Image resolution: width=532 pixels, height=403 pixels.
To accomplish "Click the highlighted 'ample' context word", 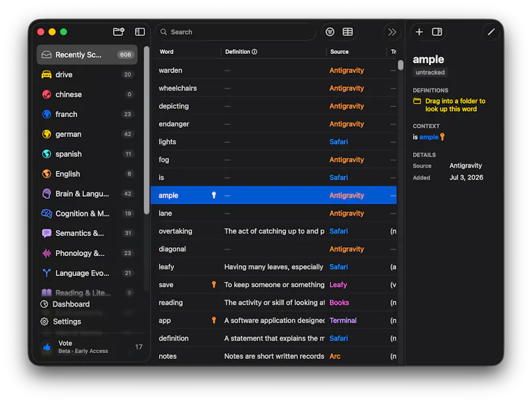I will click(429, 137).
